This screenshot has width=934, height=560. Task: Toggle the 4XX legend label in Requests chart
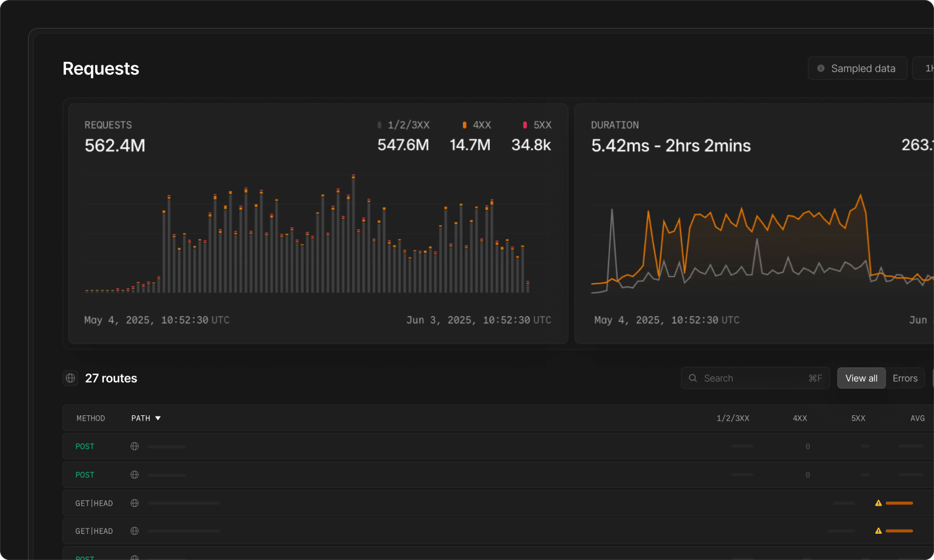482,125
